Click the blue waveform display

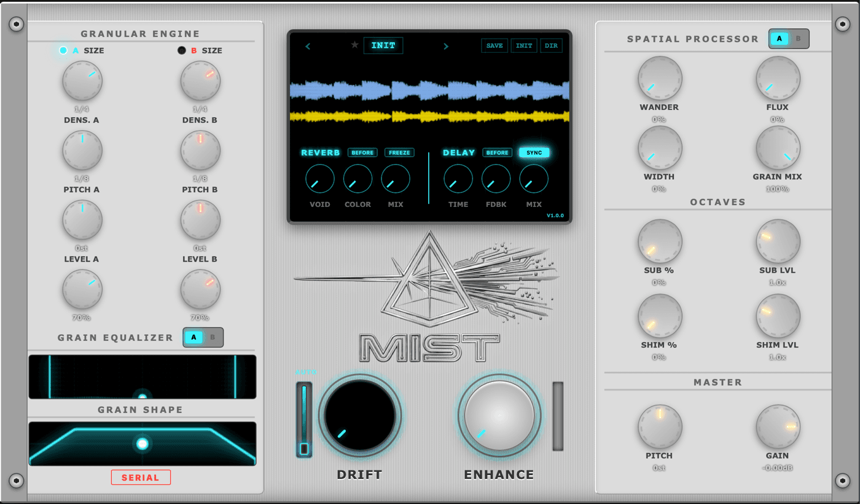click(x=429, y=90)
